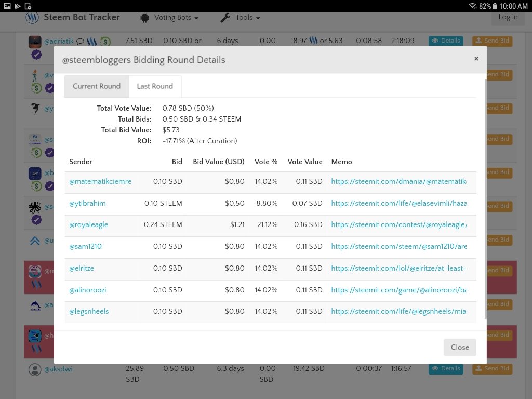Click the octopus bot avatar icon

(35, 207)
